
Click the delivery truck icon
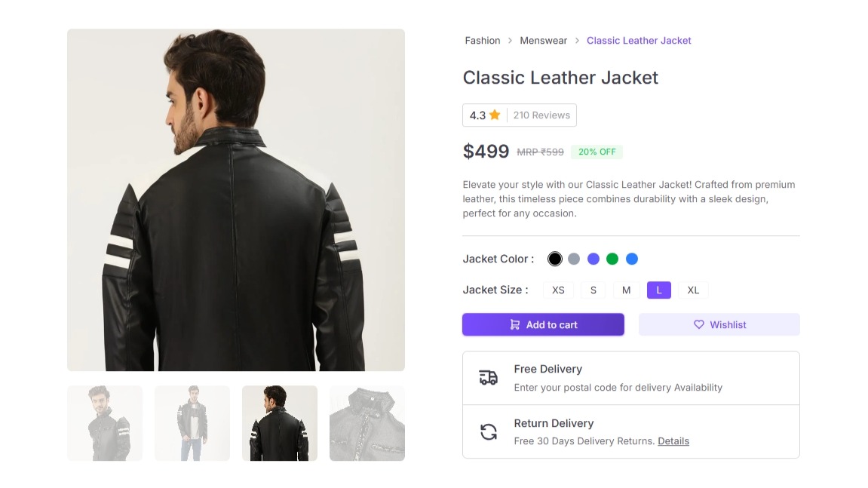pos(489,378)
